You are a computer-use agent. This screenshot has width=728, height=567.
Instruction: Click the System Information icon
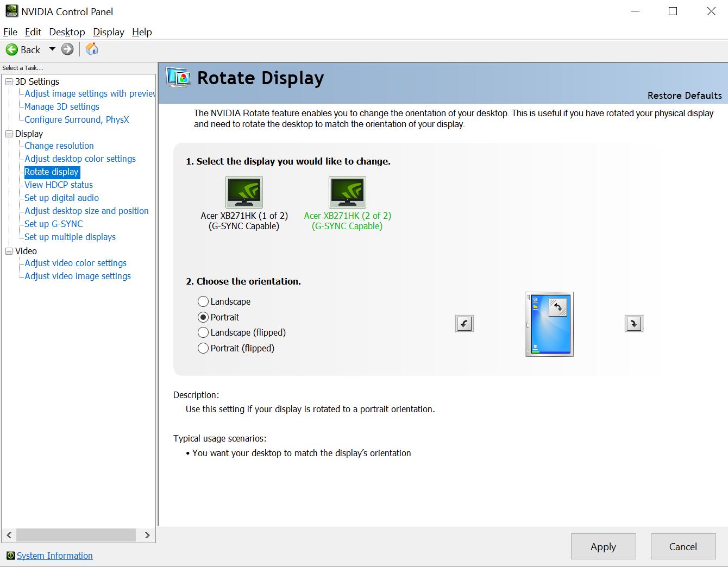[x=10, y=556]
